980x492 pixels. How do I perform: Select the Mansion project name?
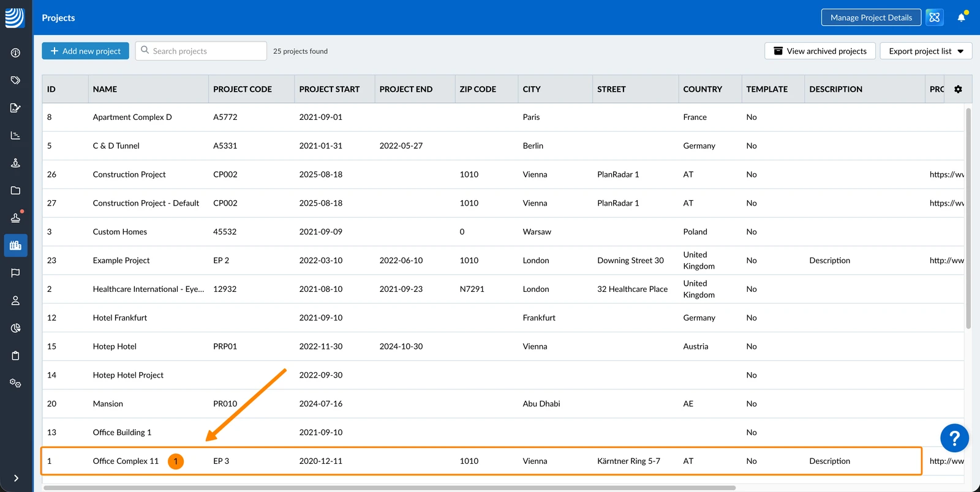[x=108, y=404]
